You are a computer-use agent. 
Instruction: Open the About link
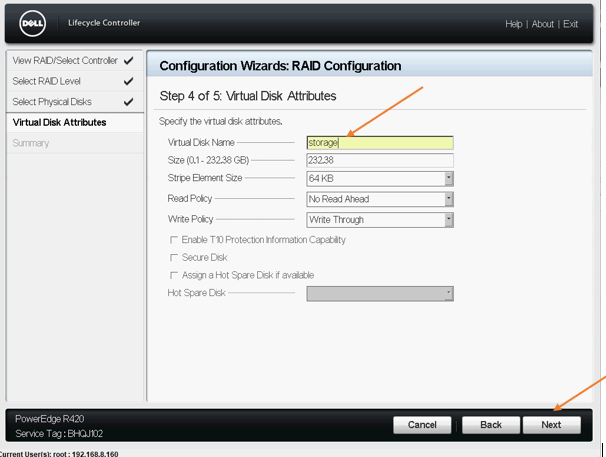[x=543, y=24]
